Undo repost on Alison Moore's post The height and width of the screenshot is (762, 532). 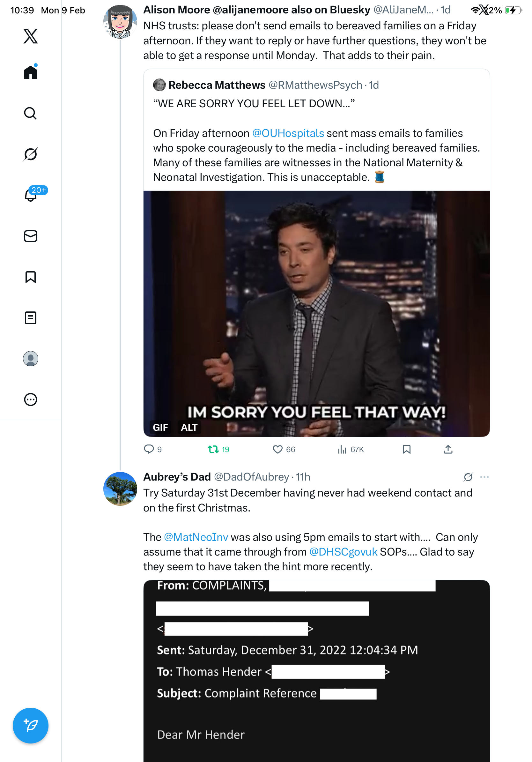213,449
